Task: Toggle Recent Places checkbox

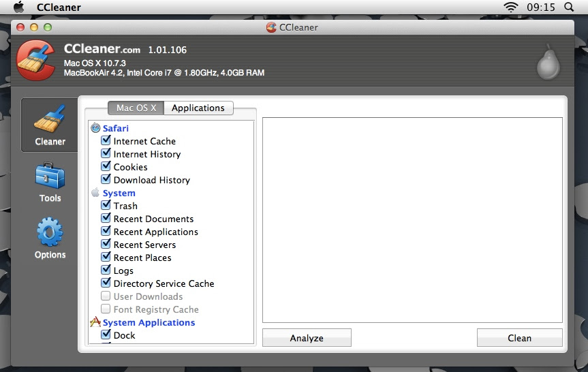Action: [x=106, y=257]
